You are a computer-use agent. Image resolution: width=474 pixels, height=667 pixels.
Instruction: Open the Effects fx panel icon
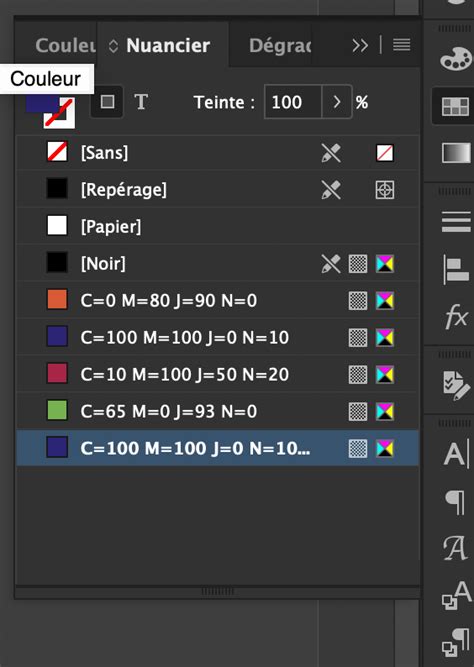coord(456,317)
